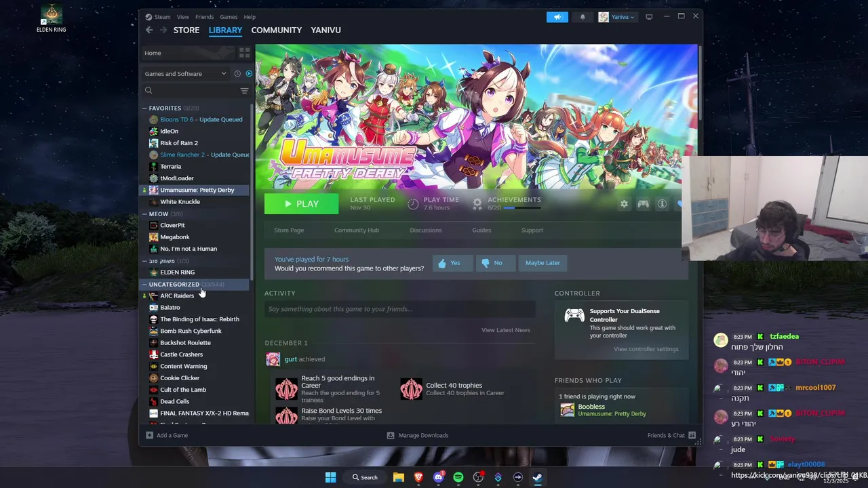The width and height of the screenshot is (868, 488).
Task: Open Games and Software filter dropdown
Action: tap(185, 74)
